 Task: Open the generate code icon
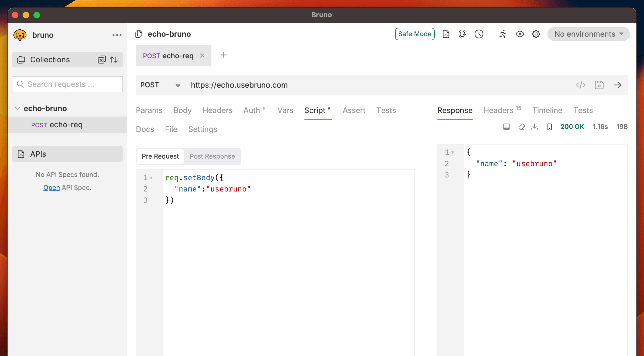581,85
